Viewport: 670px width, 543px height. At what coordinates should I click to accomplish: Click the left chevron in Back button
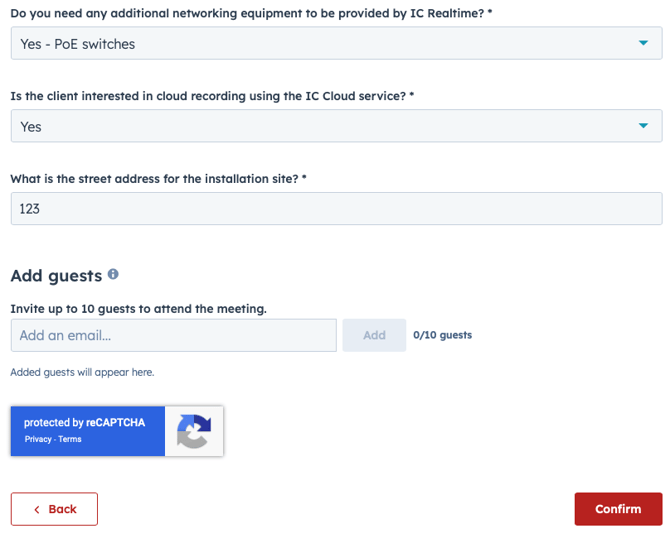tap(37, 509)
